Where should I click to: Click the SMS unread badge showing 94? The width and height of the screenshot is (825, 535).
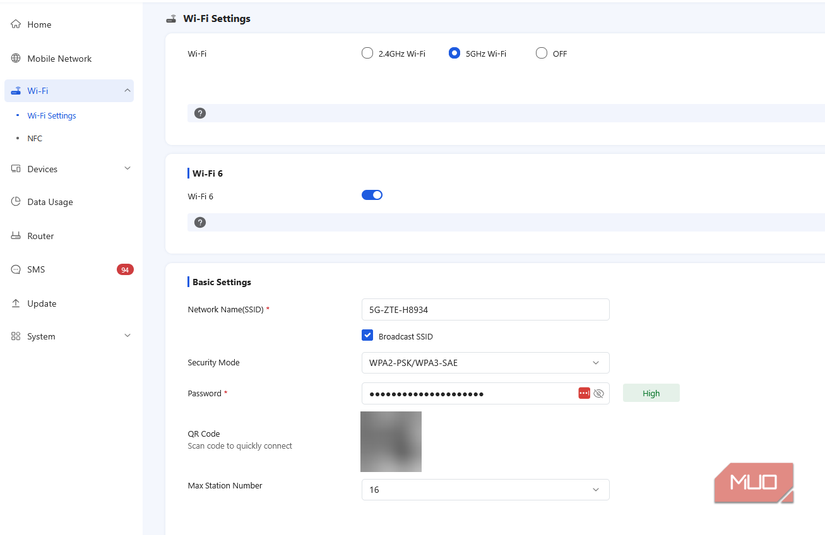(125, 270)
